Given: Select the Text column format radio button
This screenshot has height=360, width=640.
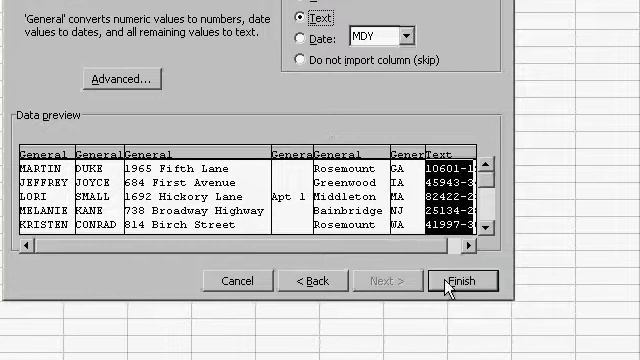Looking at the screenshot, I should tap(300, 17).
